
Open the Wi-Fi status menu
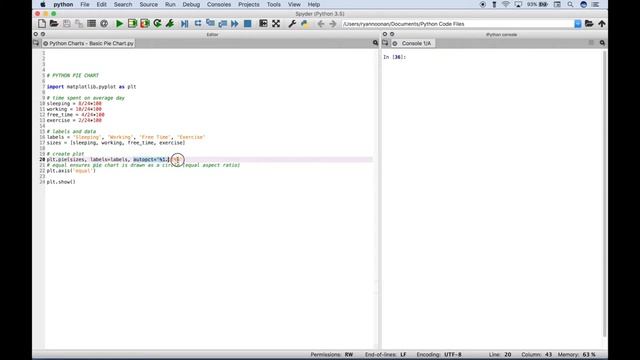click(506, 4)
